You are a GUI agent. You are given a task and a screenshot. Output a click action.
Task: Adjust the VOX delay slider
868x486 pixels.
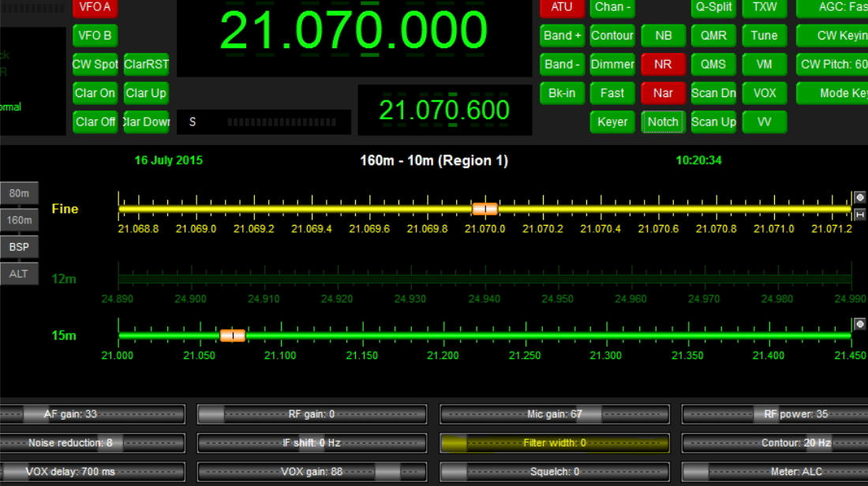92,472
